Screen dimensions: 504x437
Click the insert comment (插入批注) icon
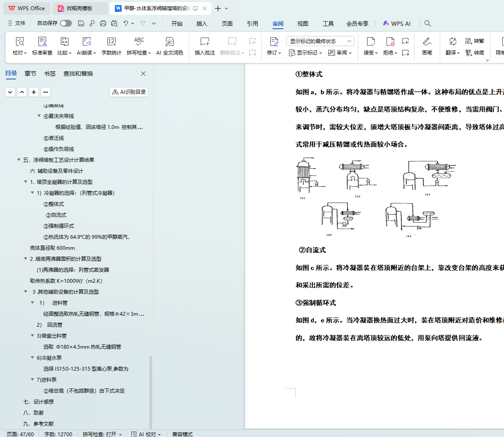tap(204, 42)
